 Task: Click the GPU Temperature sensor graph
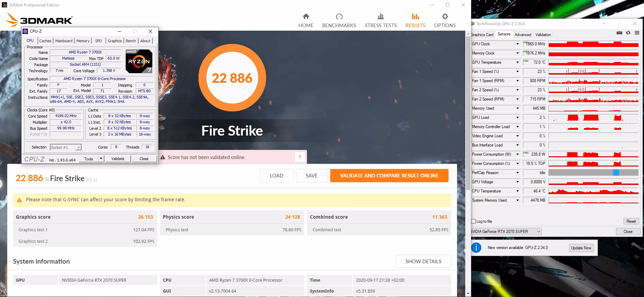pos(594,62)
